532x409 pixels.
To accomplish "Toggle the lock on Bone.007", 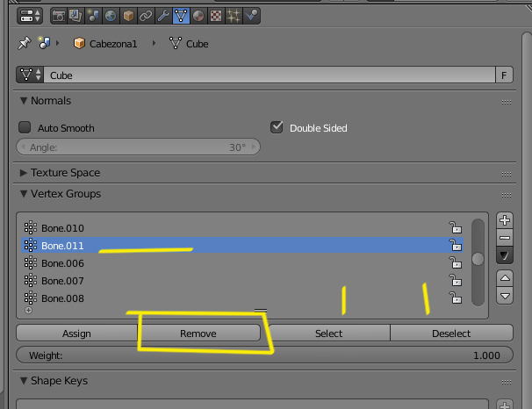I will 456,281.
